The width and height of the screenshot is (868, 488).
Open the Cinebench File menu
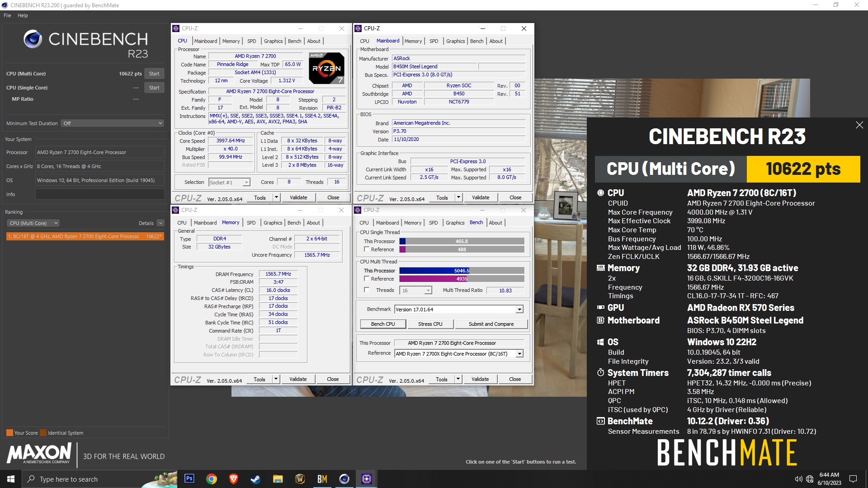7,15
